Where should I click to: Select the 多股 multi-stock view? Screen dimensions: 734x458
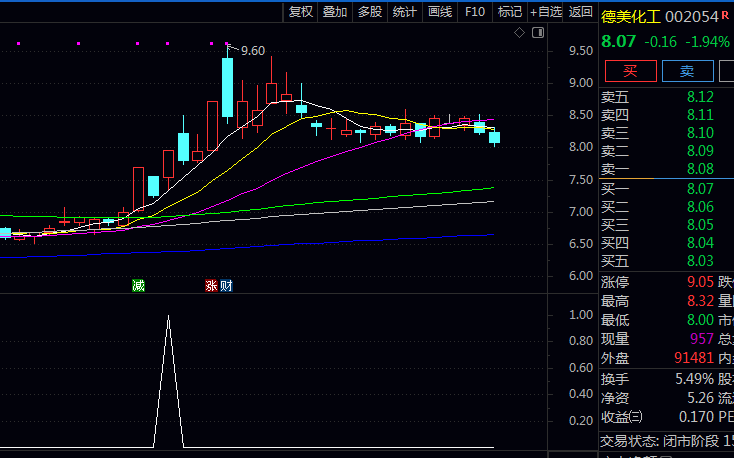tap(370, 12)
